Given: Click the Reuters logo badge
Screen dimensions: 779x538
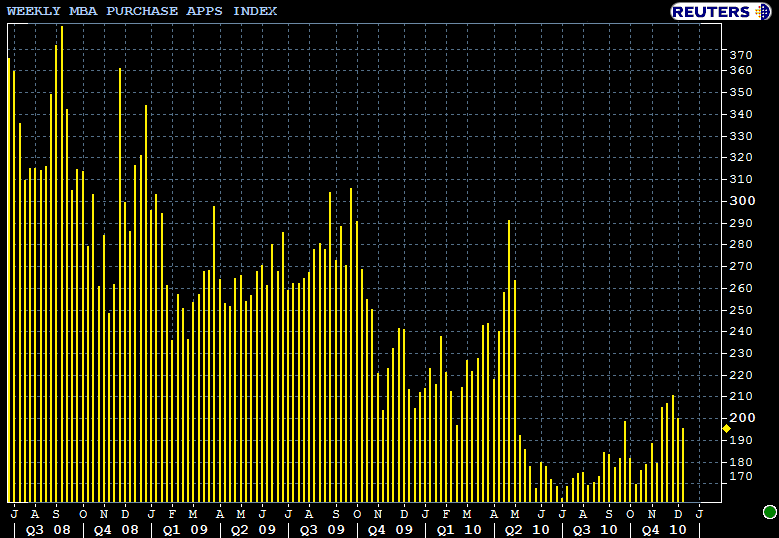Looking at the screenshot, I should click(x=722, y=11).
